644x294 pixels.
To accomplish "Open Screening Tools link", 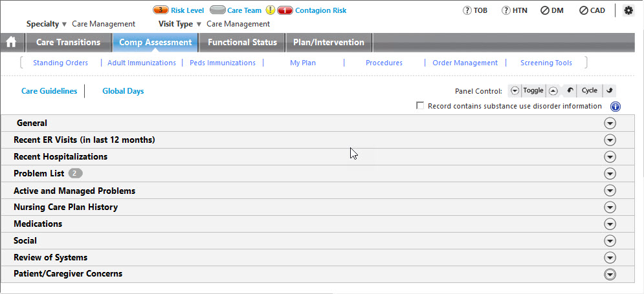I will click(546, 63).
